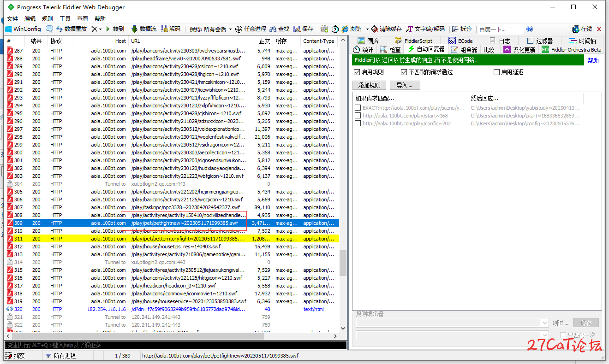The height and width of the screenshot is (364, 609).
Task: Sort sessions by the URL column header
Action: 189,41
